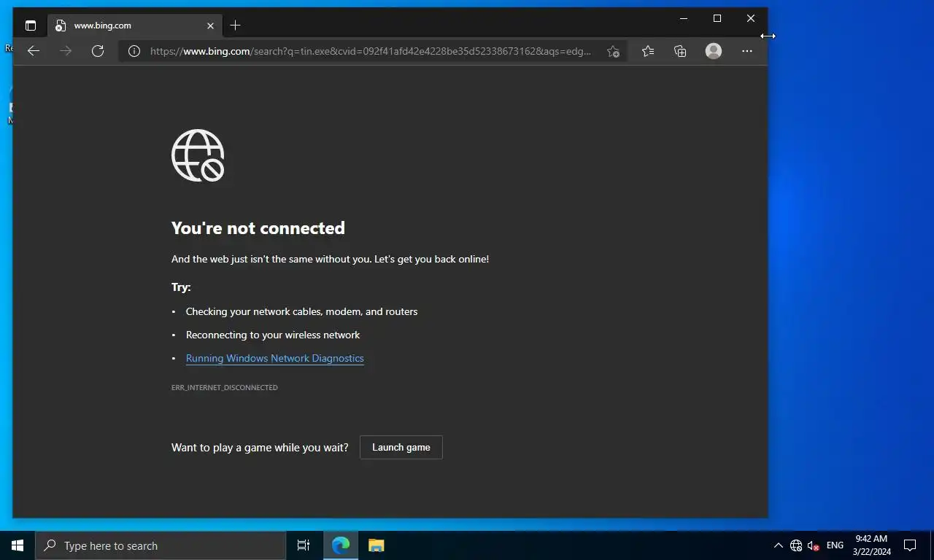Click the disconnected globe icon
The width and height of the screenshot is (934, 560).
point(198,155)
